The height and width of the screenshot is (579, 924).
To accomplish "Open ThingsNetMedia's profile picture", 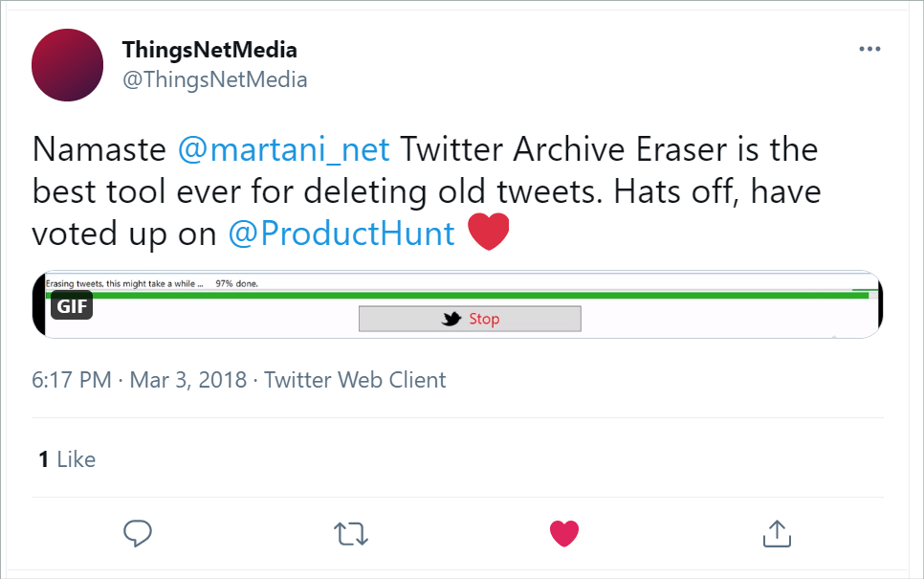I will (67, 65).
